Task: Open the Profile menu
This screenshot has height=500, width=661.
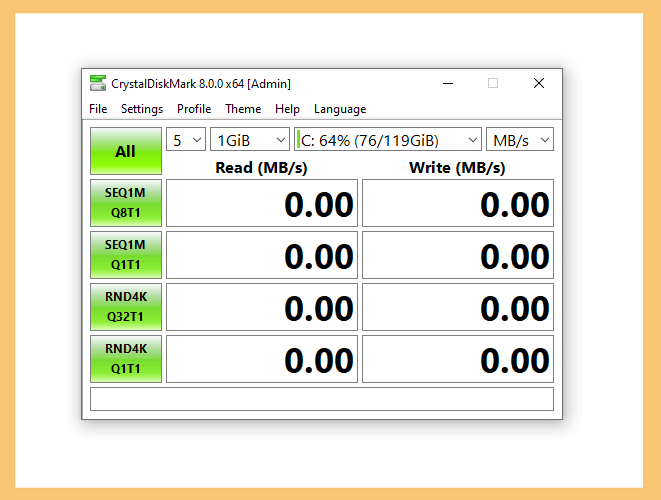Action: tap(194, 109)
